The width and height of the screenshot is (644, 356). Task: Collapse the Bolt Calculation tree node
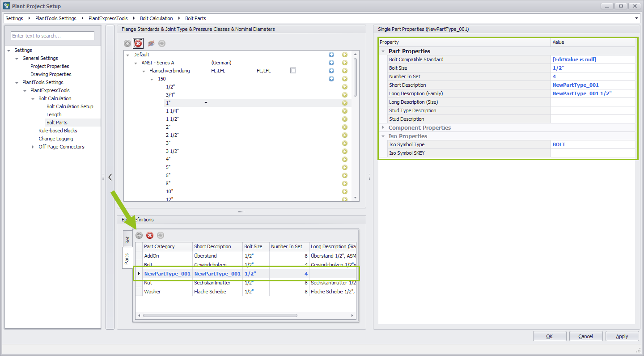point(33,99)
